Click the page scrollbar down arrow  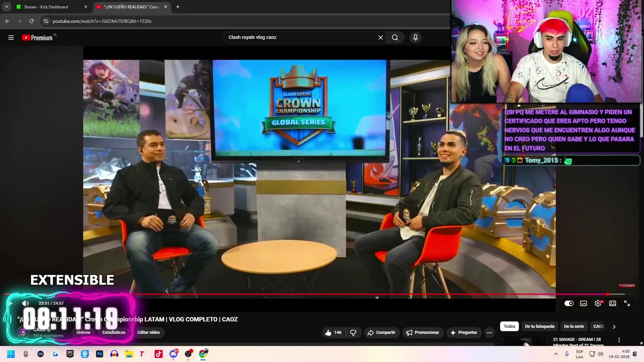[641, 343]
